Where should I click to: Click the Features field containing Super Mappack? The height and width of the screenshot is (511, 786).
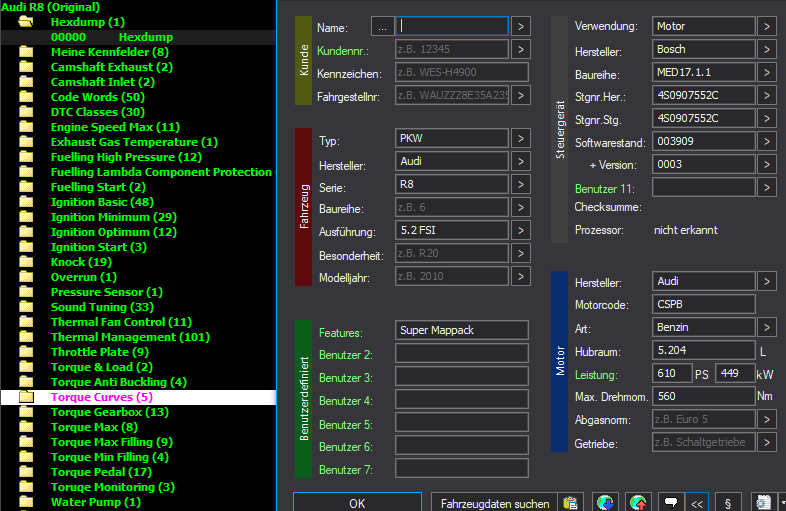tap(462, 330)
